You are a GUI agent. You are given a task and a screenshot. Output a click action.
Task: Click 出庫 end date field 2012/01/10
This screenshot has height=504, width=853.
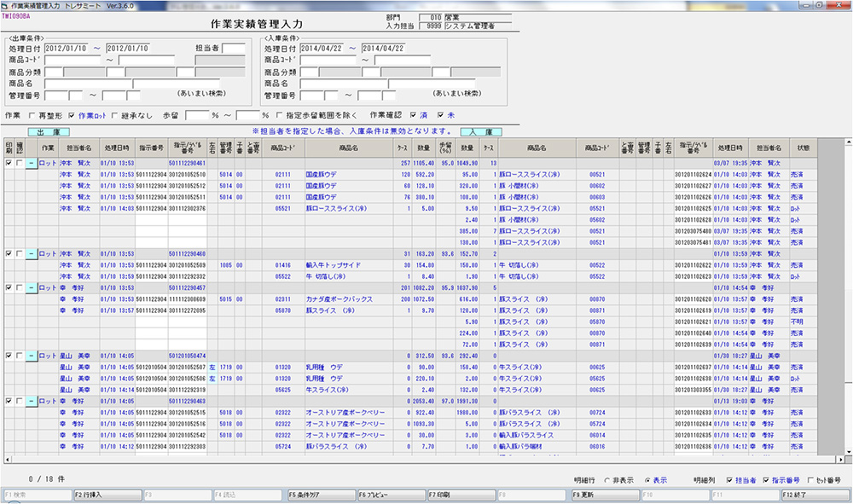128,49
